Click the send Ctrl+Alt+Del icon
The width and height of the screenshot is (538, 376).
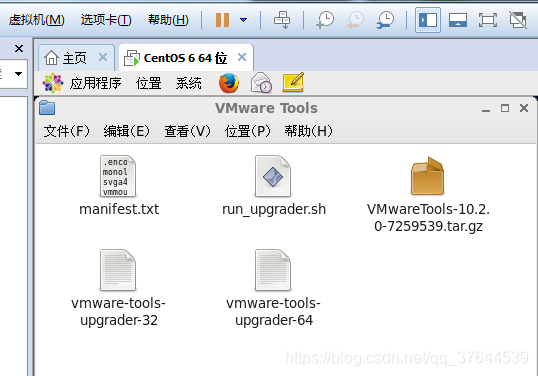tap(282, 20)
